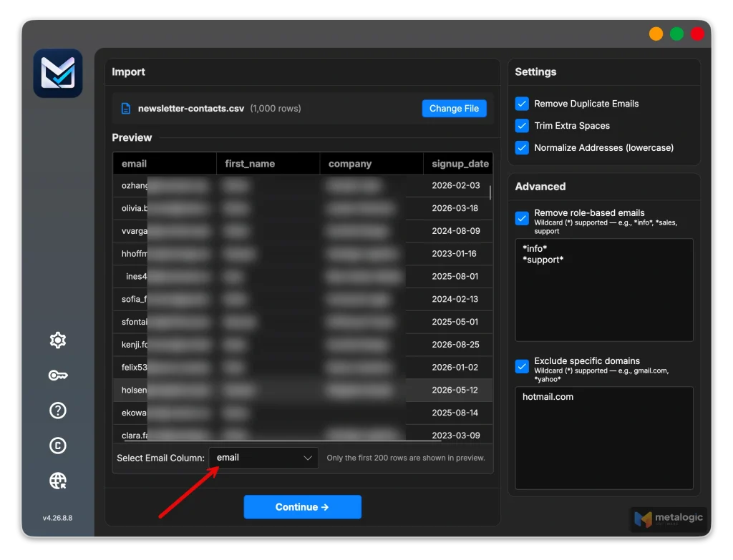
Task: Click the Change File button
Action: pyautogui.click(x=454, y=109)
